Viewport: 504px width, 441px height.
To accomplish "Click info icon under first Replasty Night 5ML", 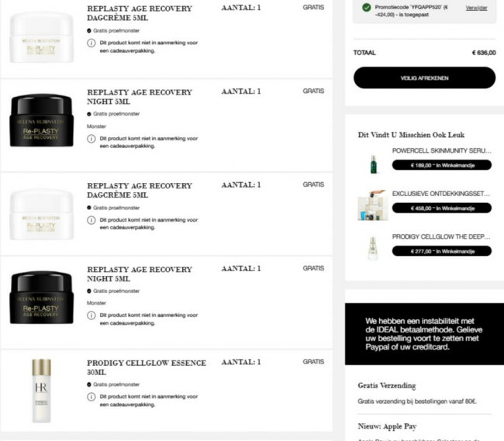I will click(x=91, y=139).
